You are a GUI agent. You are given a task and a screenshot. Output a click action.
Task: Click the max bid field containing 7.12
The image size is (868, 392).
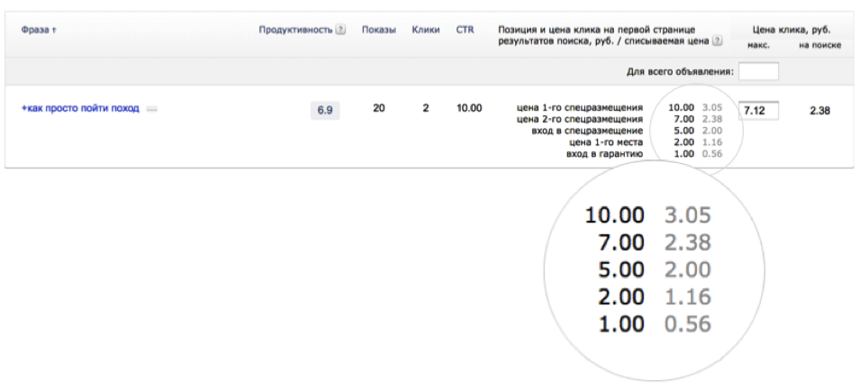pos(758,110)
